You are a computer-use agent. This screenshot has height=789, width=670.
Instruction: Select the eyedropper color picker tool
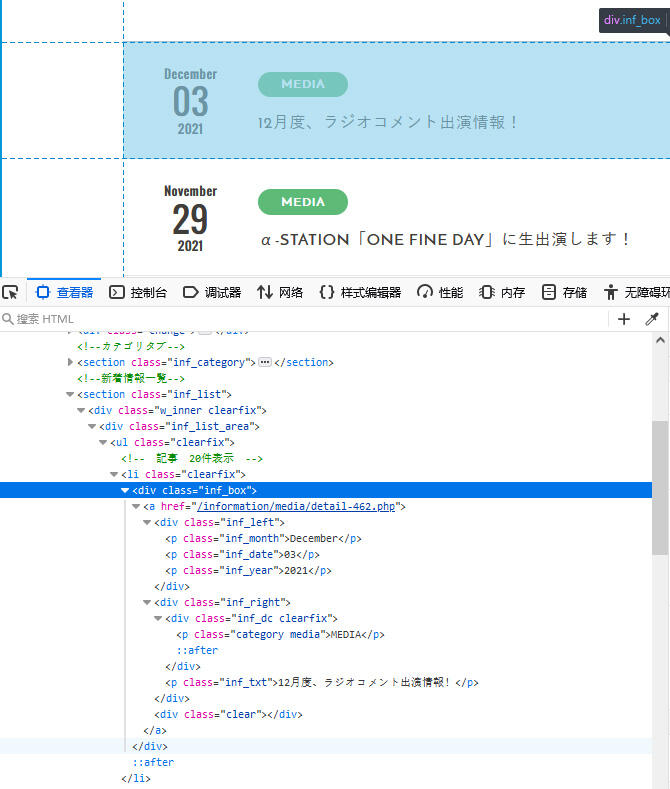point(652,319)
